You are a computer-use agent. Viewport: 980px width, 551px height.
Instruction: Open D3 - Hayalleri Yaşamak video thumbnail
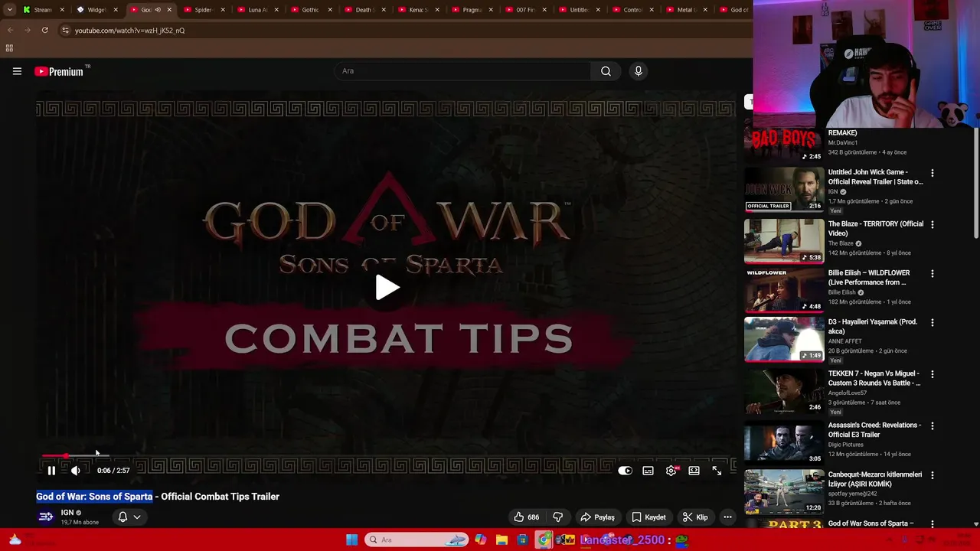784,339
